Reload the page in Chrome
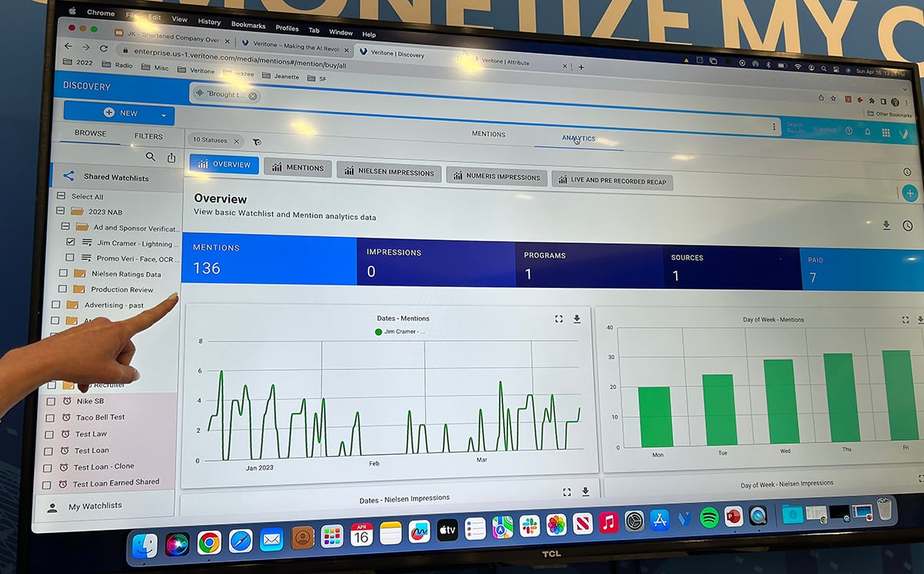 (x=103, y=48)
